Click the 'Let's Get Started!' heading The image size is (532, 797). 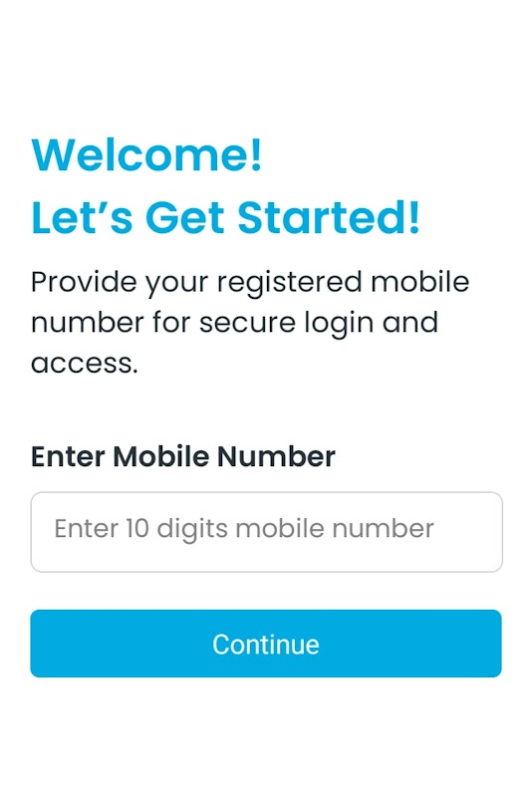click(x=225, y=217)
